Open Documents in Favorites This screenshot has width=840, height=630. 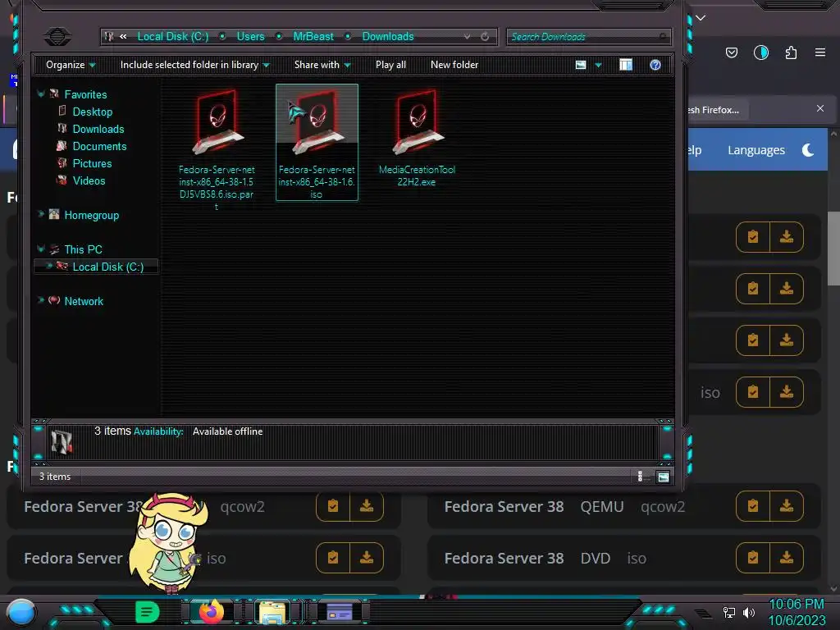coord(99,146)
